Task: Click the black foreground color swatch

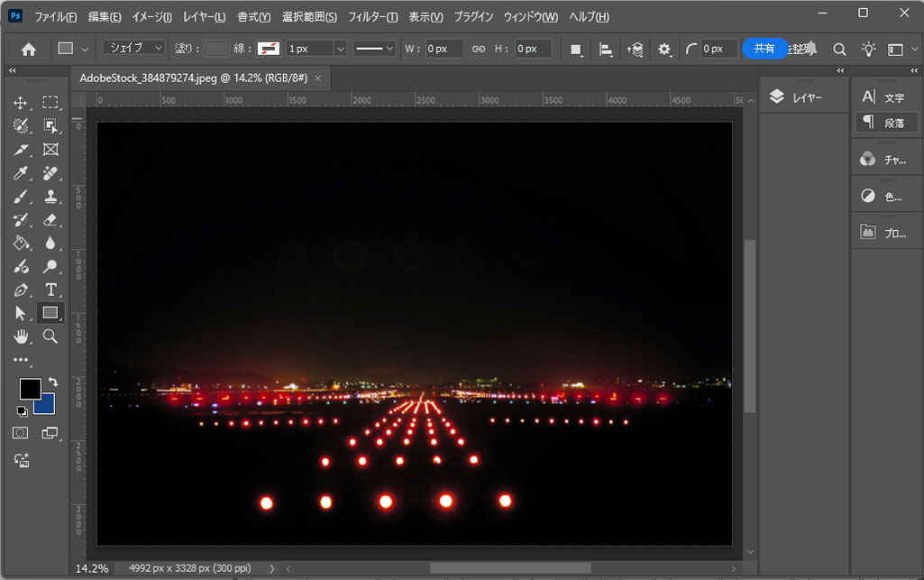Action: click(x=30, y=389)
